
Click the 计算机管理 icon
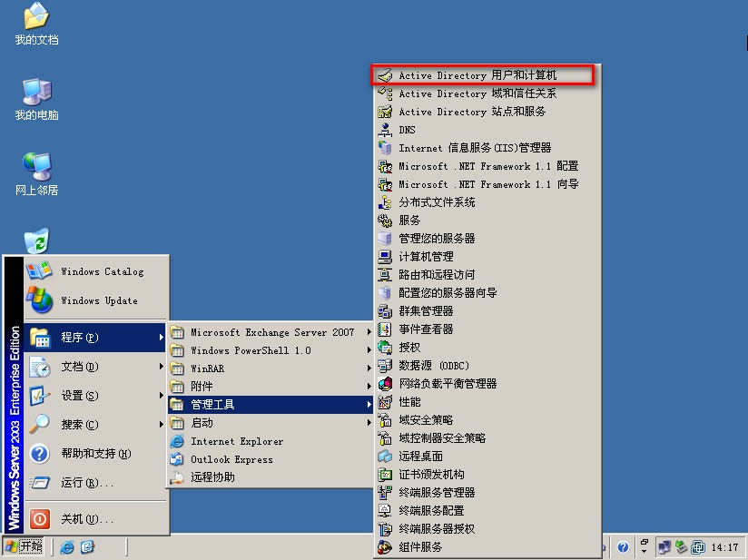point(385,257)
